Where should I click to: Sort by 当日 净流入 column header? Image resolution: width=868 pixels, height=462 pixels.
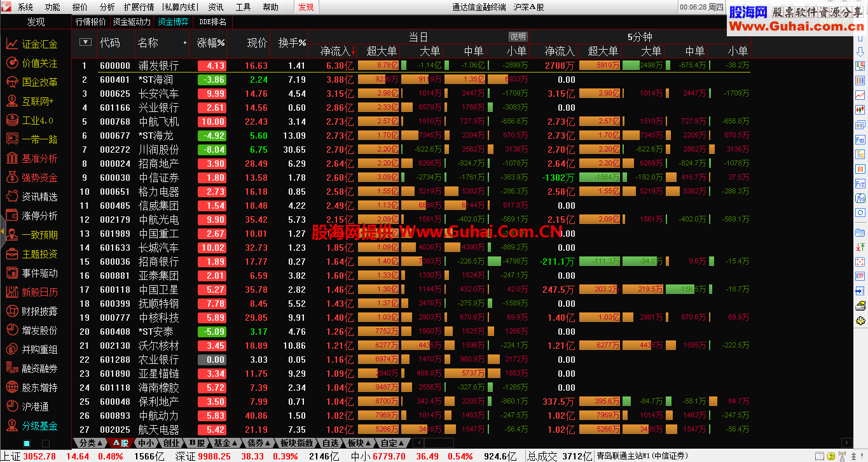point(337,52)
